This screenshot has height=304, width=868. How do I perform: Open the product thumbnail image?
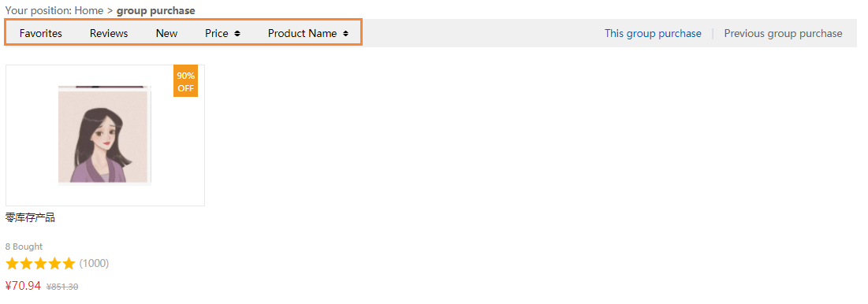105,135
